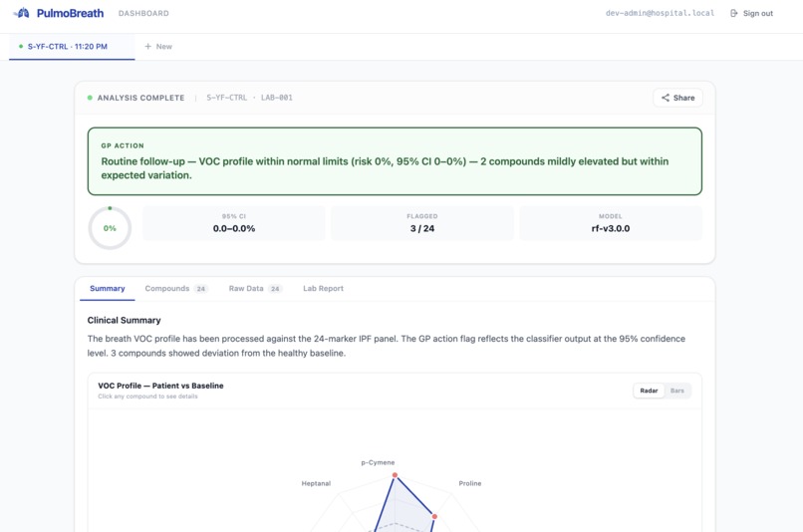This screenshot has width=803, height=532.
Task: Open the Compounds tab
Action: click(x=175, y=288)
